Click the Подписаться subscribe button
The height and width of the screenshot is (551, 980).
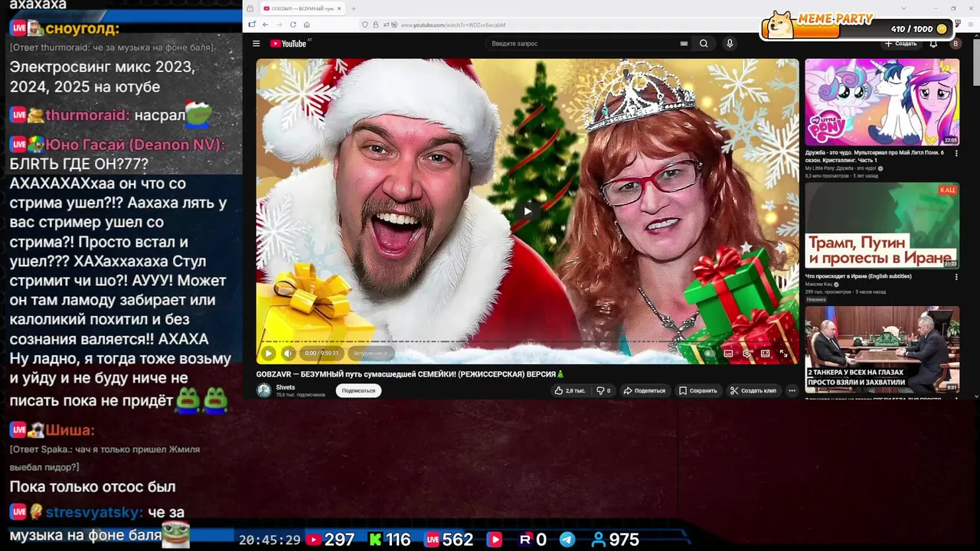point(358,390)
